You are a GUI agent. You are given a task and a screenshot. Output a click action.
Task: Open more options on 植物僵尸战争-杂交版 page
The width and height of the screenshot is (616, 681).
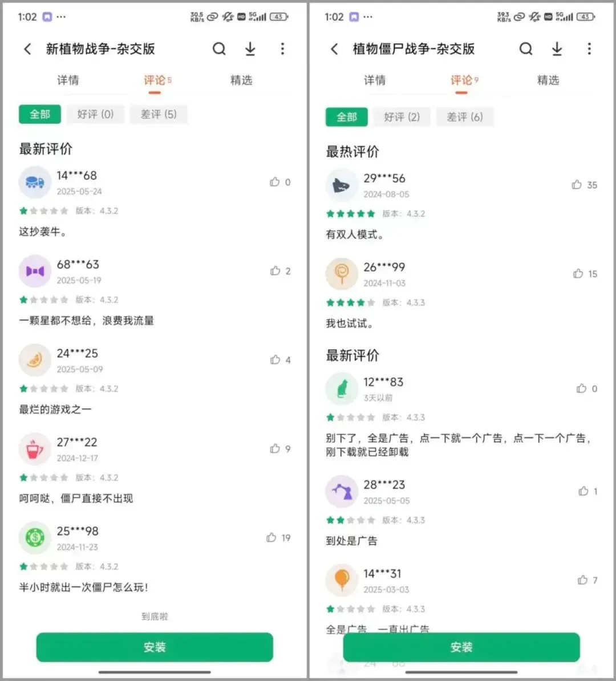[x=589, y=49]
